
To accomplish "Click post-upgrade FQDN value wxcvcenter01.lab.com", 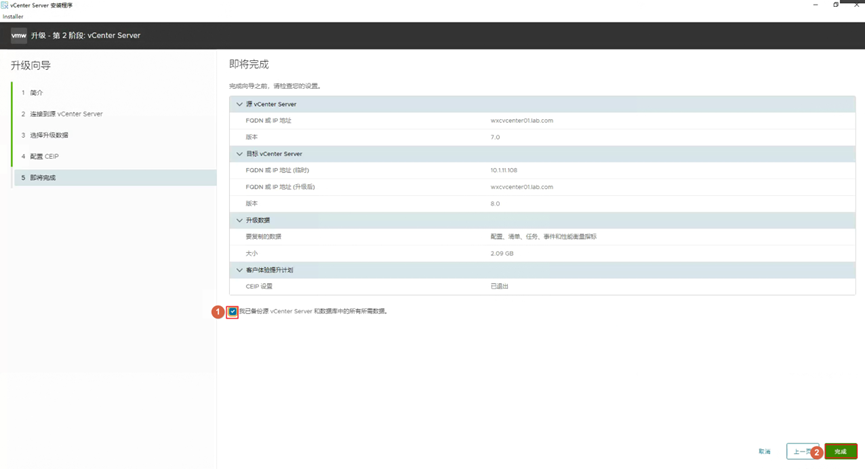I will click(522, 187).
